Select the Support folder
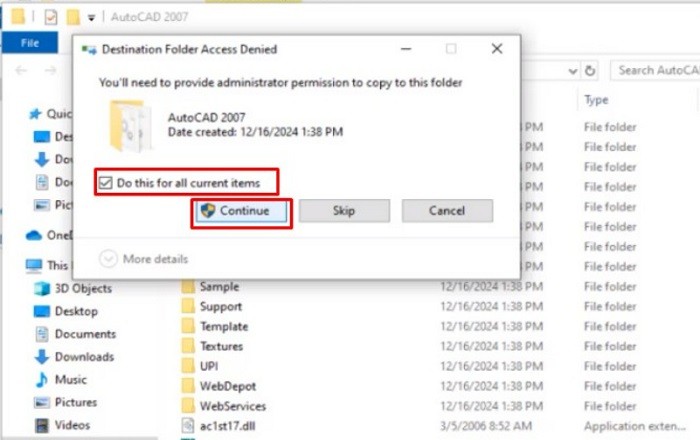This screenshot has height=440, width=700. [221, 307]
